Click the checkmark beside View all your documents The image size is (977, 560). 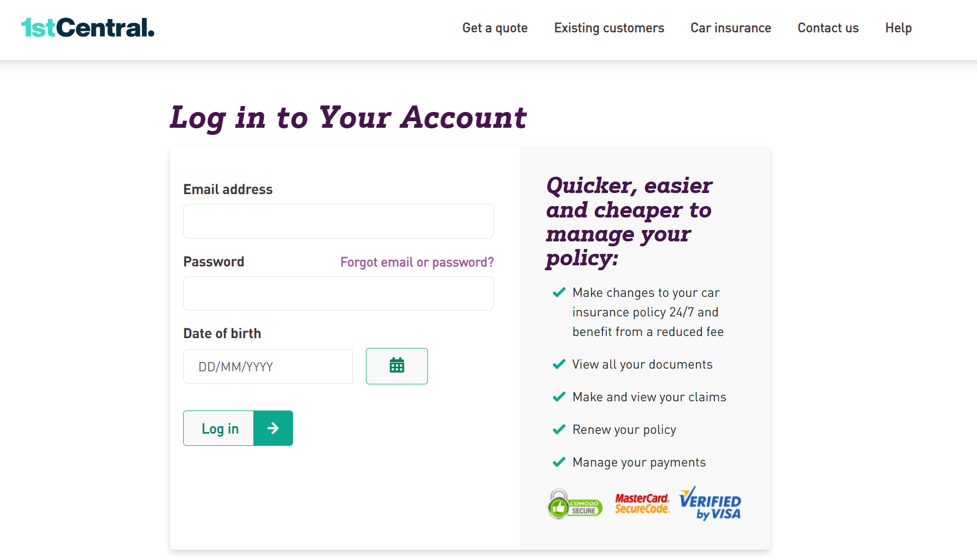pyautogui.click(x=559, y=364)
